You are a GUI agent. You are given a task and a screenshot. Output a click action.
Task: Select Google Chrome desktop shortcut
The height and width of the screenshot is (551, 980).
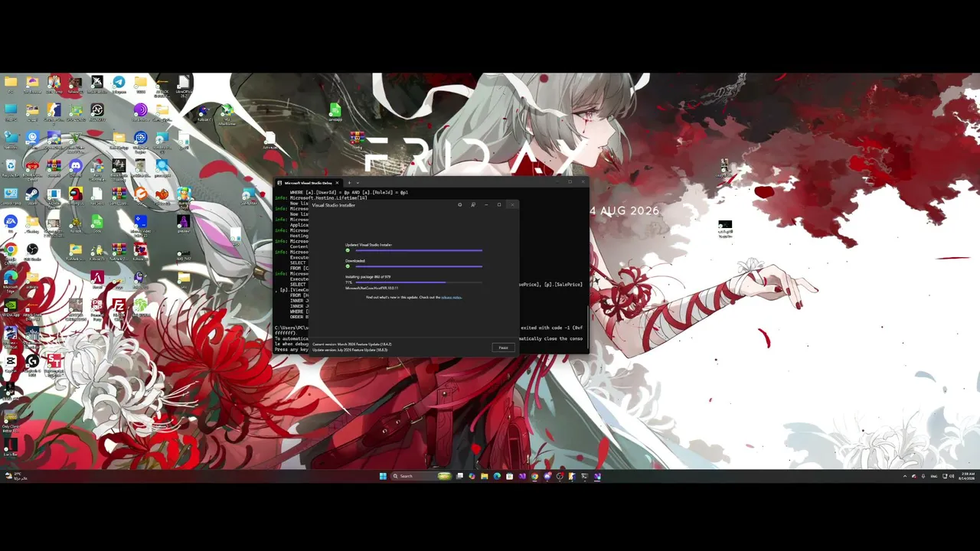11,252
